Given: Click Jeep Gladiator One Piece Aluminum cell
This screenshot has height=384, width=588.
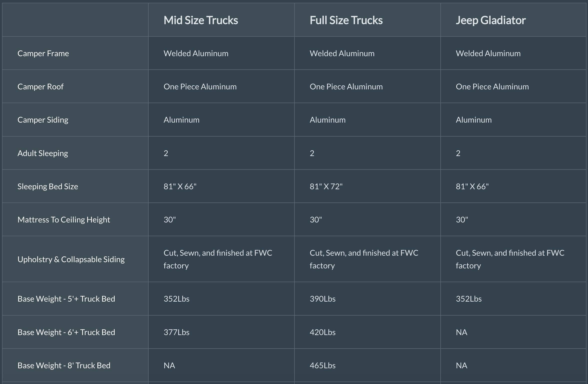Looking at the screenshot, I should [492, 87].
